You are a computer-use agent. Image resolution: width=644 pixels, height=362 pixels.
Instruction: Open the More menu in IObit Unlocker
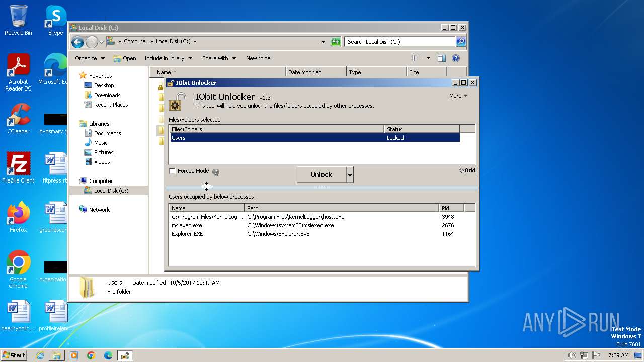(458, 96)
